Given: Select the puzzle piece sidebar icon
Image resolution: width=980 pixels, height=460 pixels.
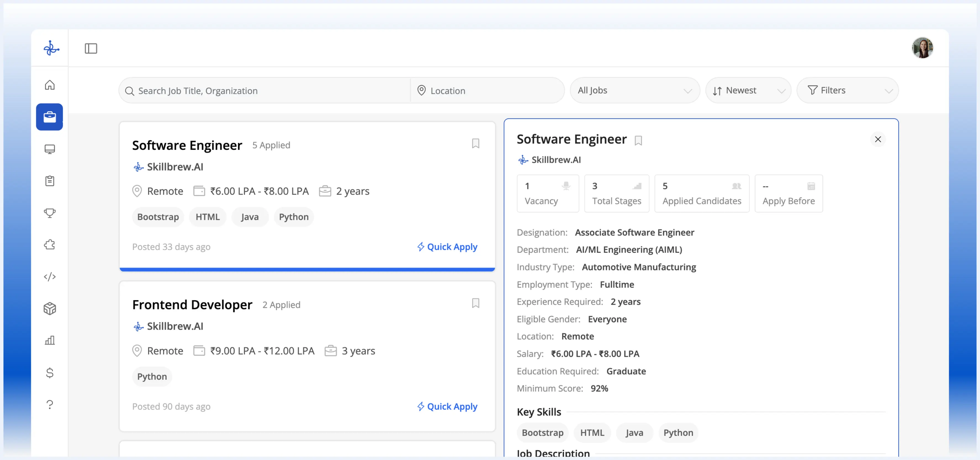Looking at the screenshot, I should (49, 244).
